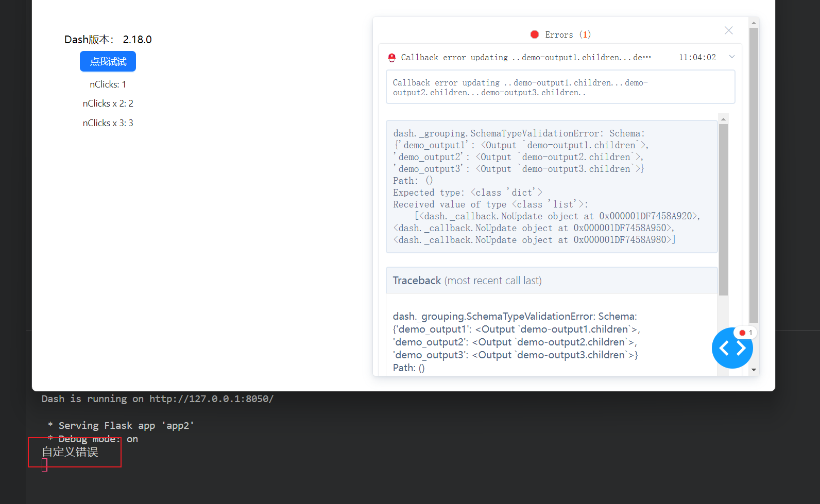Click the red error count badge on dev tools button
This screenshot has width=820, height=504.
(746, 333)
